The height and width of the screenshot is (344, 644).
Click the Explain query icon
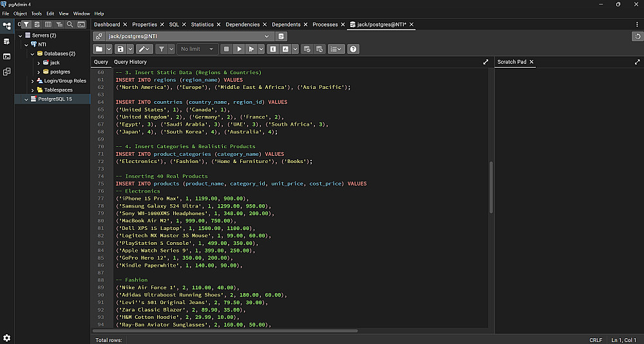pos(273,49)
